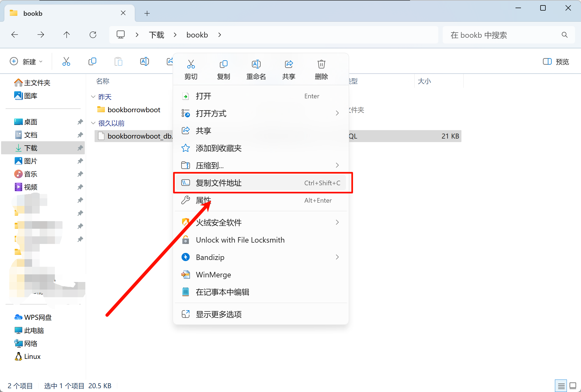Click the This PC monitor icon in address bar
The image size is (581, 392).
[121, 35]
